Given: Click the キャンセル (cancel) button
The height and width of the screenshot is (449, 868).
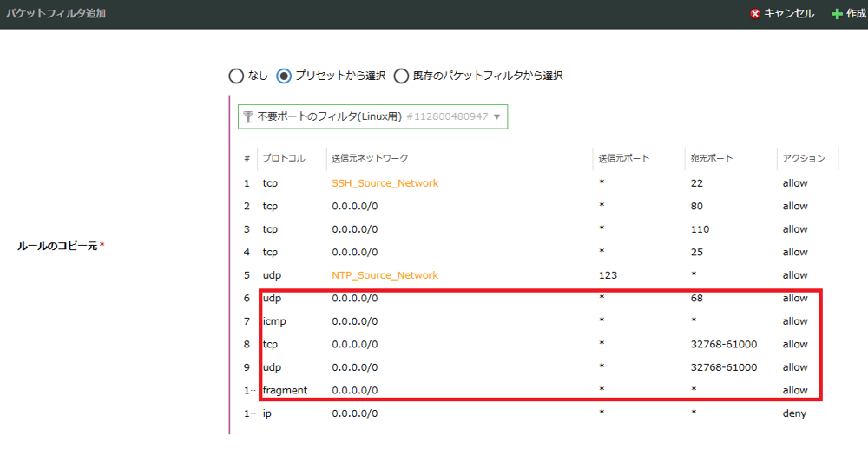Looking at the screenshot, I should click(x=782, y=13).
